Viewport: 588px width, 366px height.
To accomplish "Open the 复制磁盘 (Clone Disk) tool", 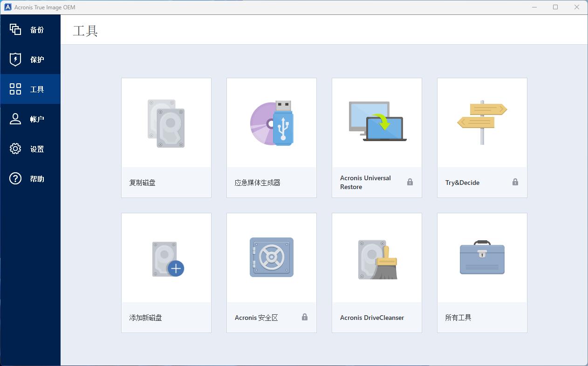I will [x=166, y=137].
